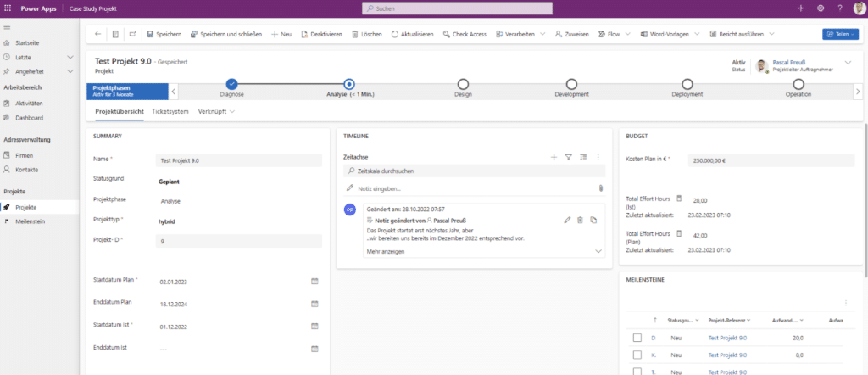Delete the record with Löschen
Viewport: 868px width, 375px height.
[x=366, y=34]
